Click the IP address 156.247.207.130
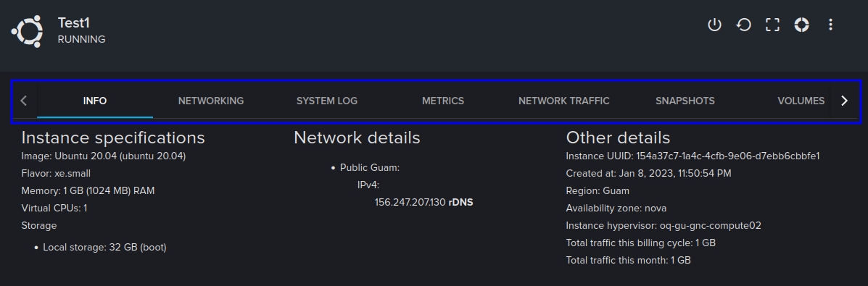 click(410, 203)
